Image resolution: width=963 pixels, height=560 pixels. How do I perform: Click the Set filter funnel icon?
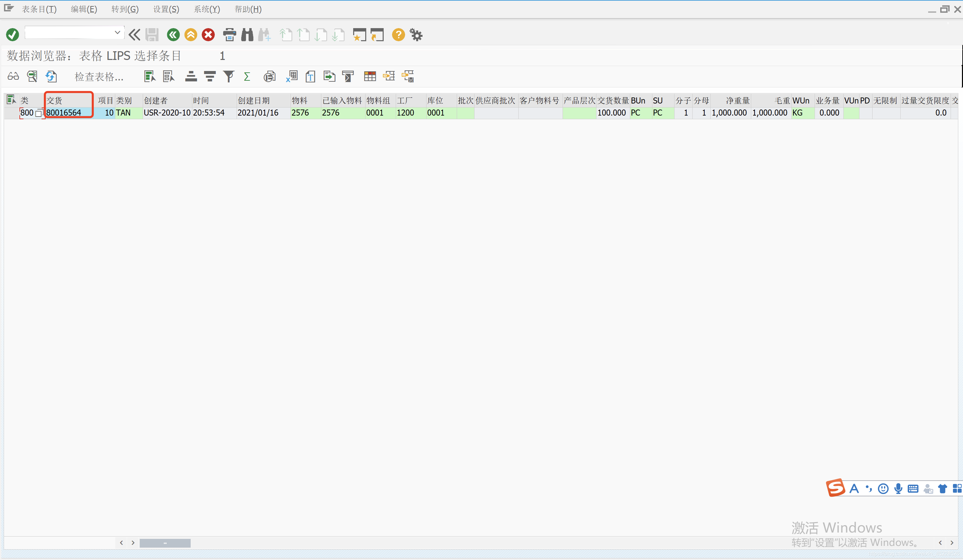229,76
